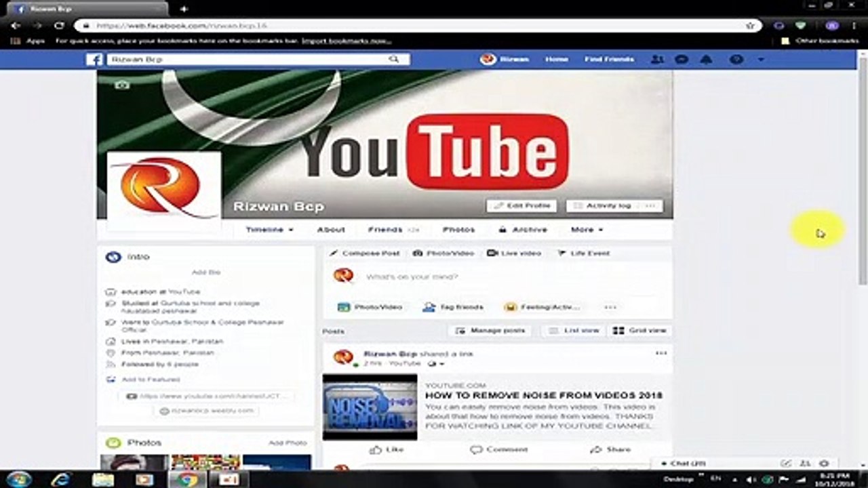Open post options ellipsis menu
Screen dimensions: 868x488
660,353
